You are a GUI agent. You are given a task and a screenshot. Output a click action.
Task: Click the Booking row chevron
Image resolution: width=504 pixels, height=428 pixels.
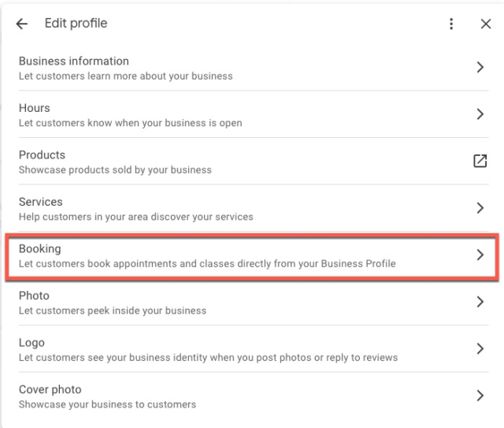tap(480, 255)
